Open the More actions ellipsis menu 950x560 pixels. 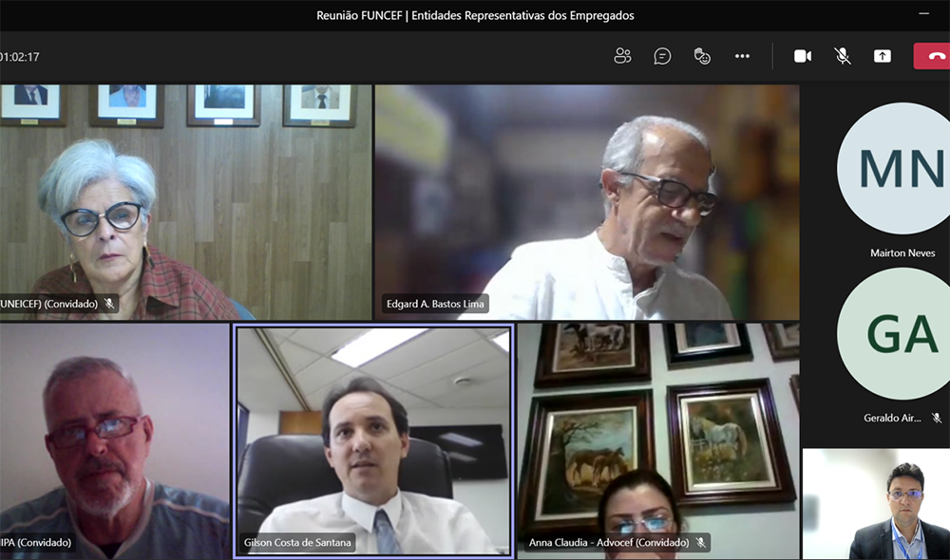pyautogui.click(x=742, y=56)
